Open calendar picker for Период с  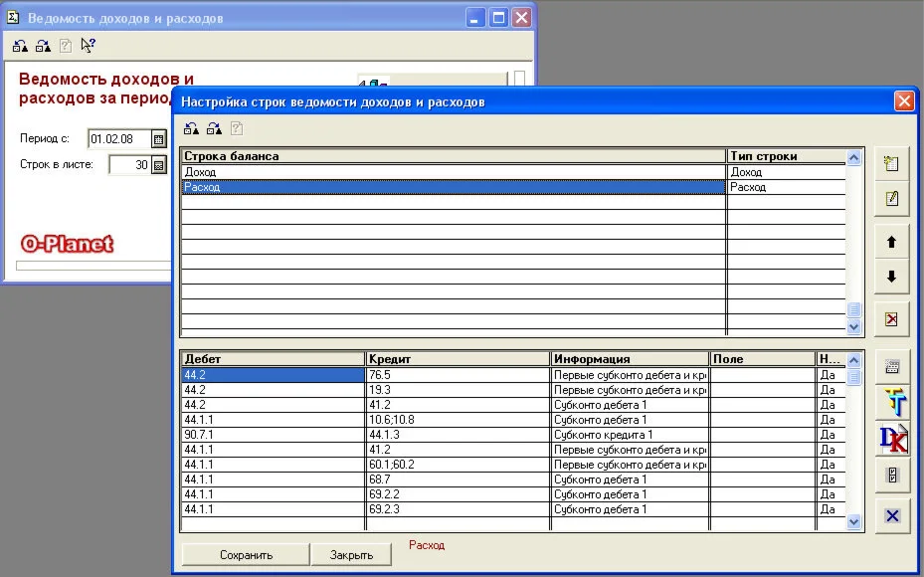click(x=158, y=139)
